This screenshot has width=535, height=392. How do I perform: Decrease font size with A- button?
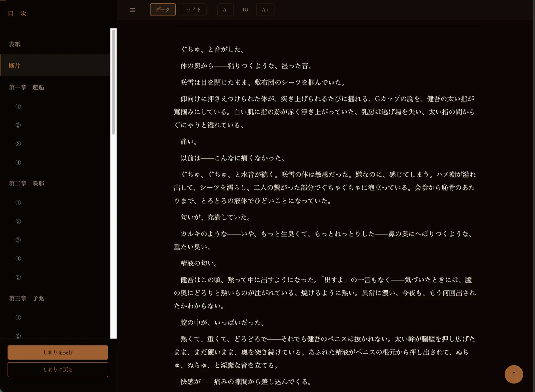tap(225, 10)
